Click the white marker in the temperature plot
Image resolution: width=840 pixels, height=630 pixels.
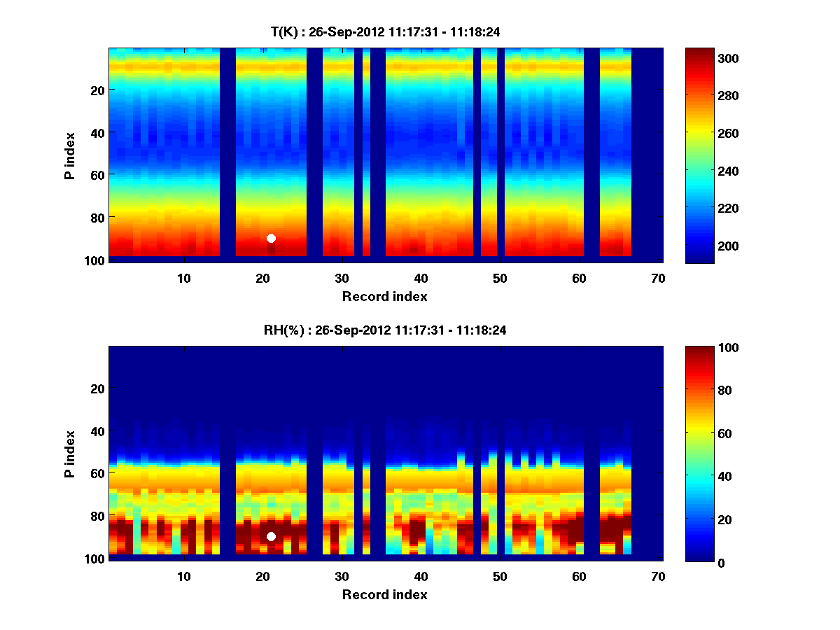pos(271,238)
